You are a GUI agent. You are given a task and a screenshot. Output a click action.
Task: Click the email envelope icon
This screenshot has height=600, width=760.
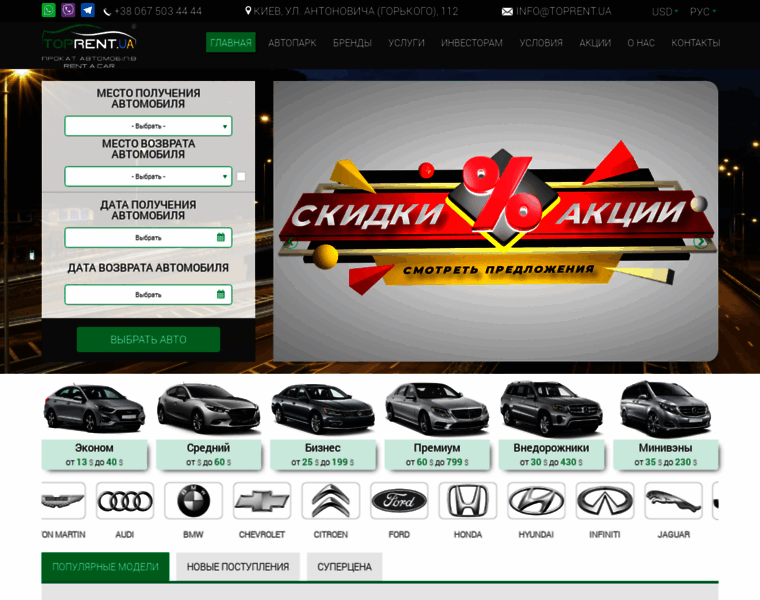click(507, 12)
